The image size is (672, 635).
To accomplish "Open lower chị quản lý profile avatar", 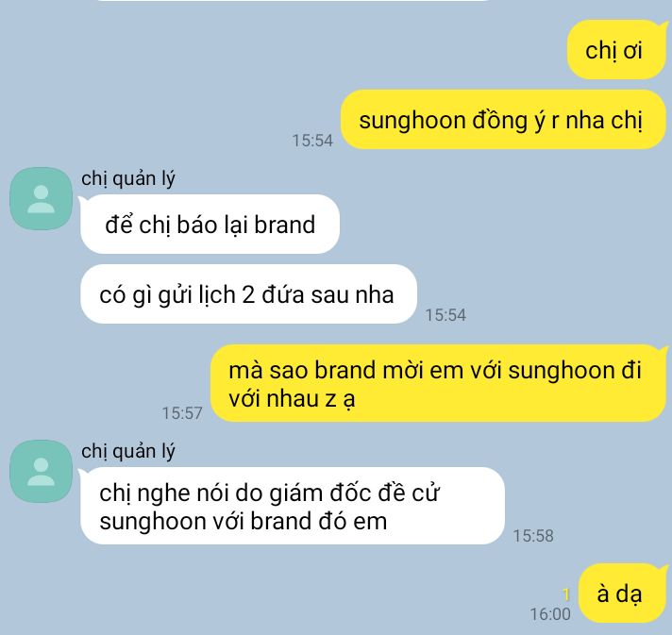I will 42,472.
